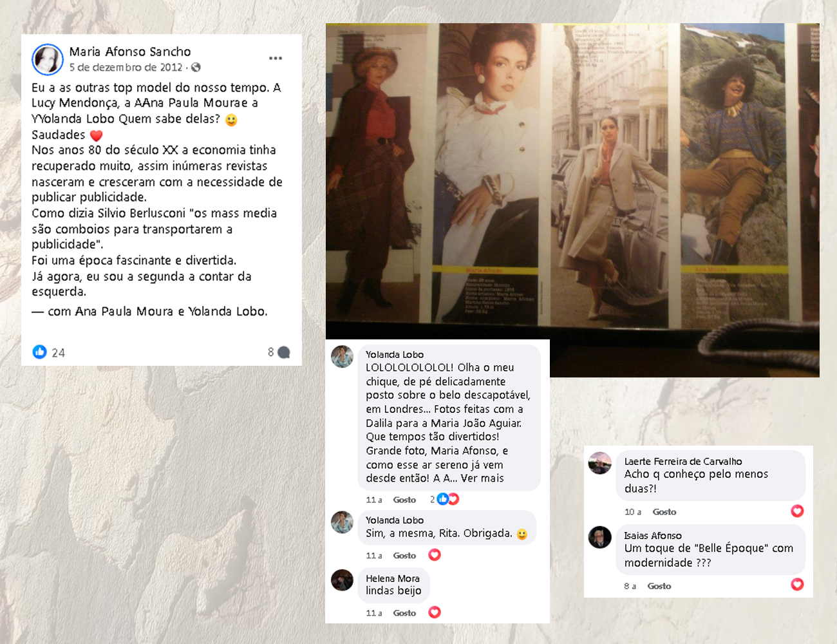
Task: Open the magazine models photo
Action: 572,200
